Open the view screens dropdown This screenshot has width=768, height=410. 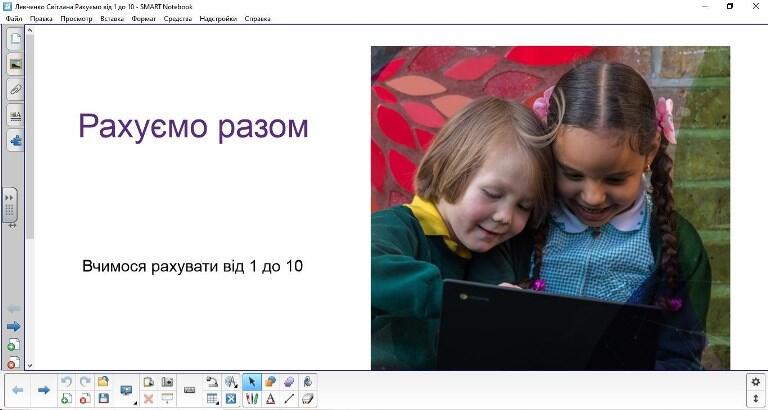[127, 390]
